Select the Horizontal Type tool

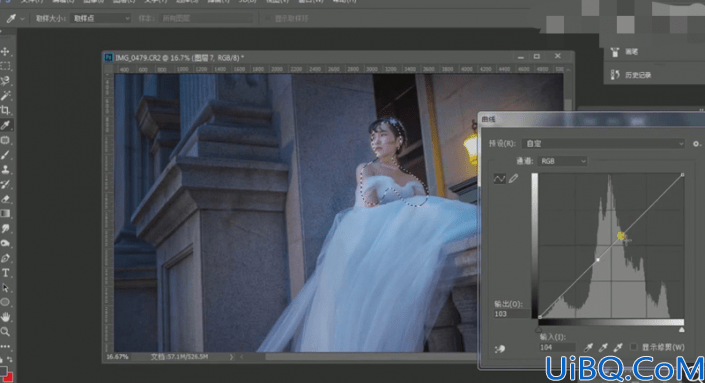(5, 273)
